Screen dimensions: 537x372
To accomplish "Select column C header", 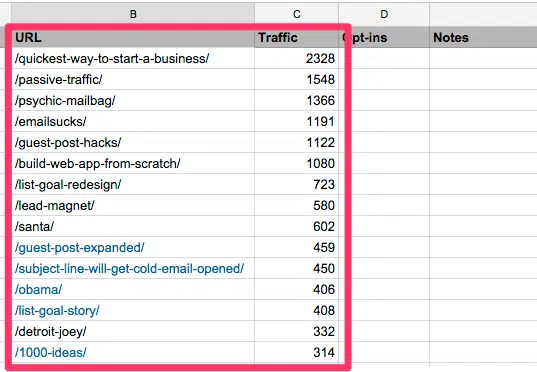I will [297, 14].
